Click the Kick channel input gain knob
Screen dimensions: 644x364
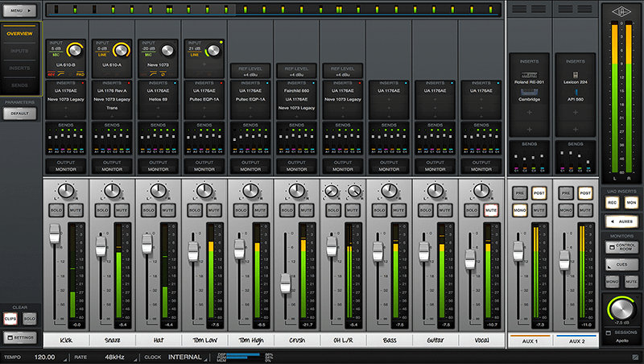point(75,50)
